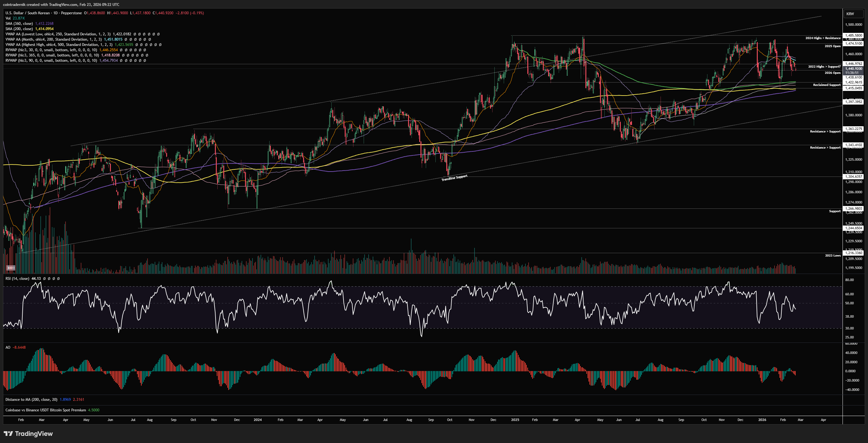Select the Vol indicator legend
Viewport: 868px width, 443px height.
coord(8,18)
